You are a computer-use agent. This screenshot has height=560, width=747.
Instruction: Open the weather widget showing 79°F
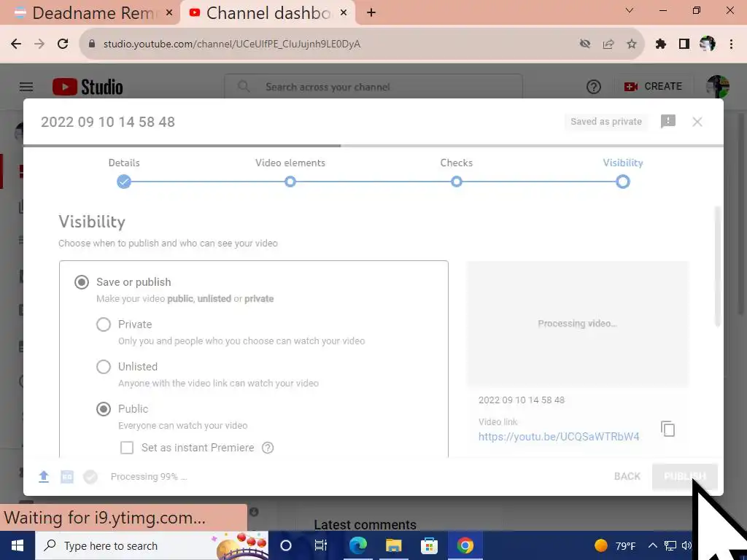tap(615, 545)
